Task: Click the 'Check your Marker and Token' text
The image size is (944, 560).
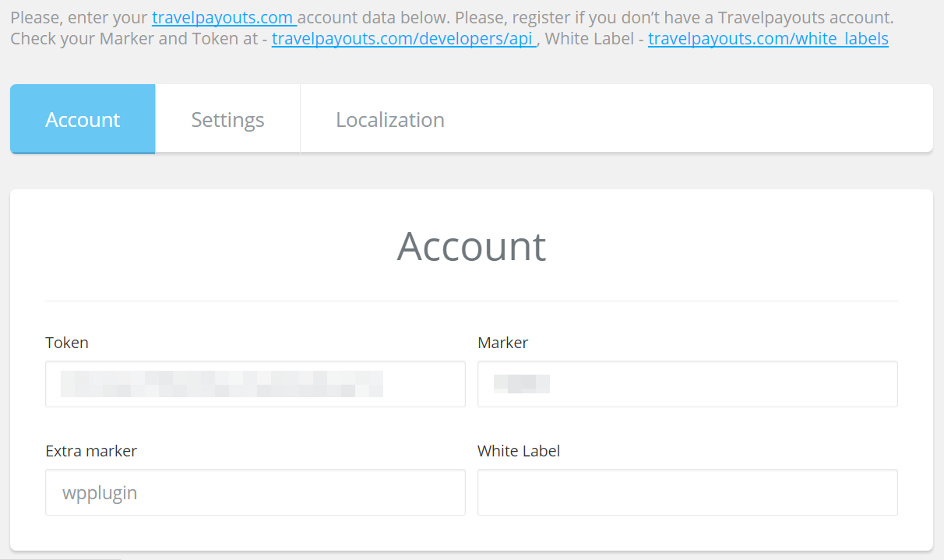Action: tap(132, 38)
